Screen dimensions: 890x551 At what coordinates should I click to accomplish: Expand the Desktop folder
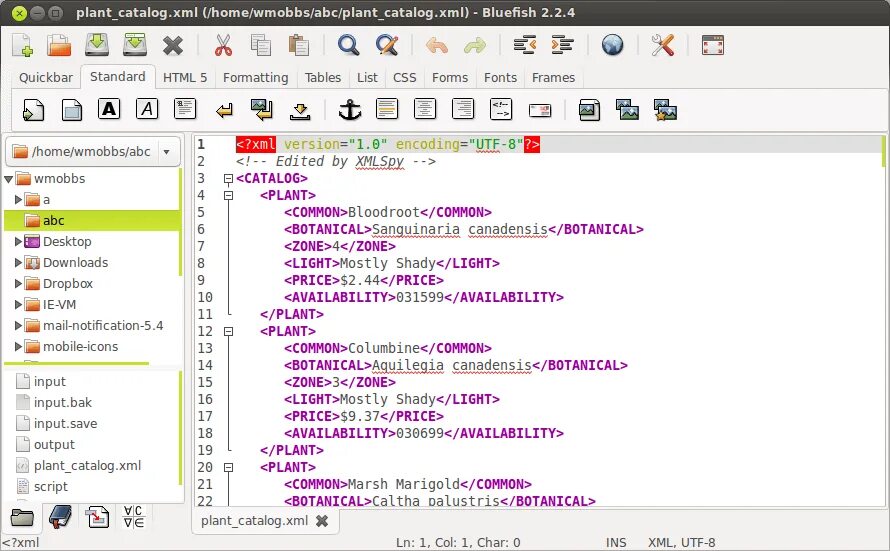click(18, 242)
